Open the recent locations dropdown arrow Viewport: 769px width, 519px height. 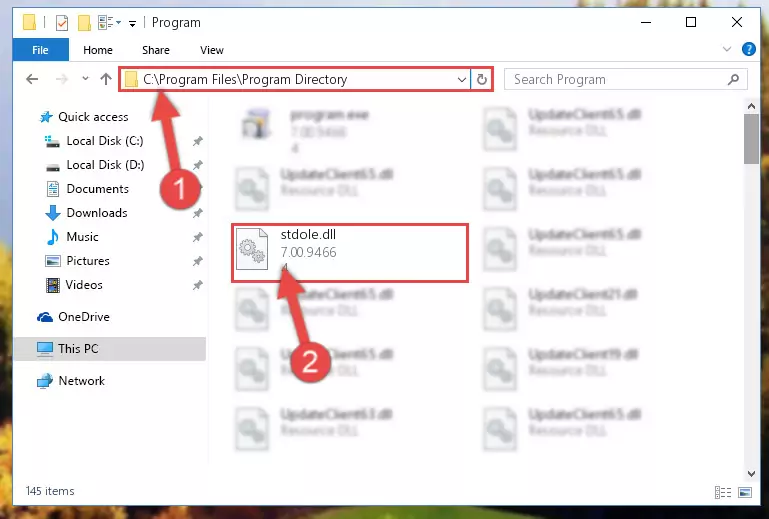(x=85, y=78)
